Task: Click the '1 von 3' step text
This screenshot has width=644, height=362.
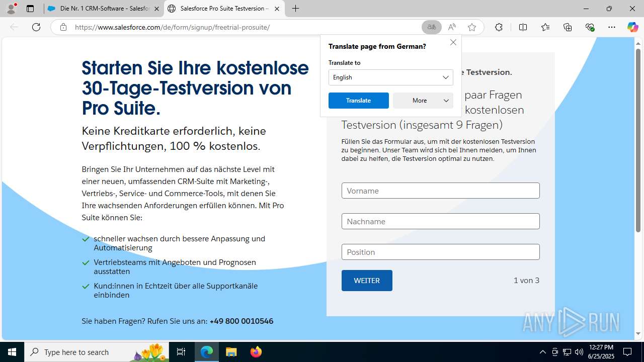Action: tap(526, 281)
